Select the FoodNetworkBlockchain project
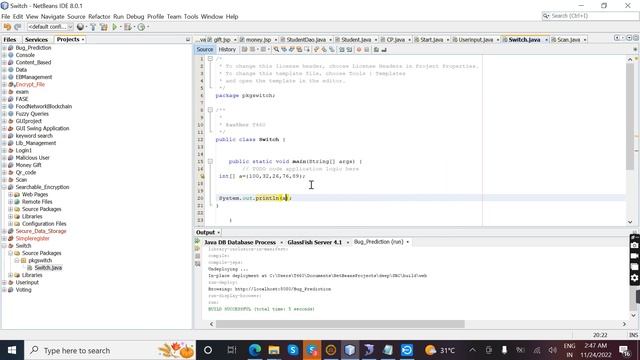Screen dimensions: 640x360 coord(44,107)
